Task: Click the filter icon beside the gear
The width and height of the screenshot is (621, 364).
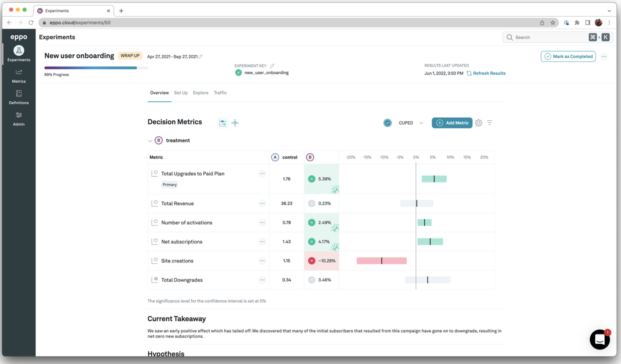Action: (490, 123)
